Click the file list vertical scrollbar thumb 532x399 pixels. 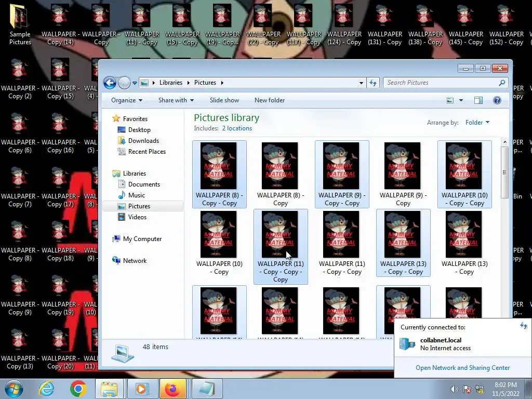(504, 172)
